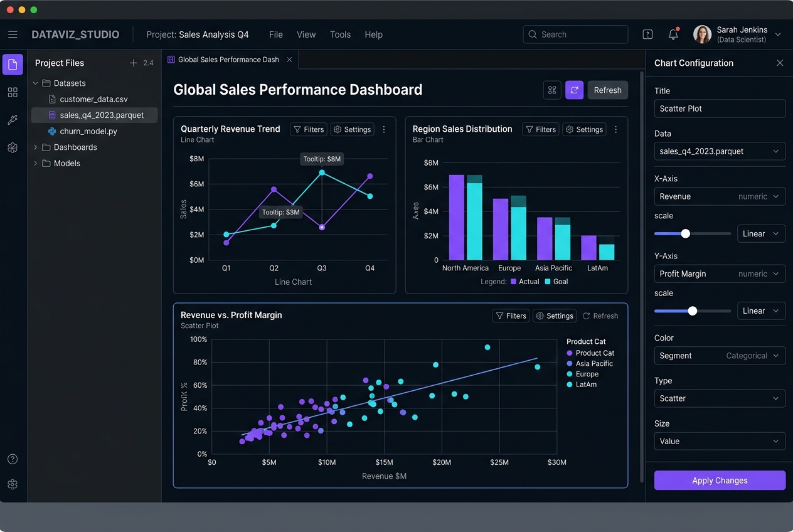Click the Datasets folder icon
793x532 pixels.
[x=46, y=83]
